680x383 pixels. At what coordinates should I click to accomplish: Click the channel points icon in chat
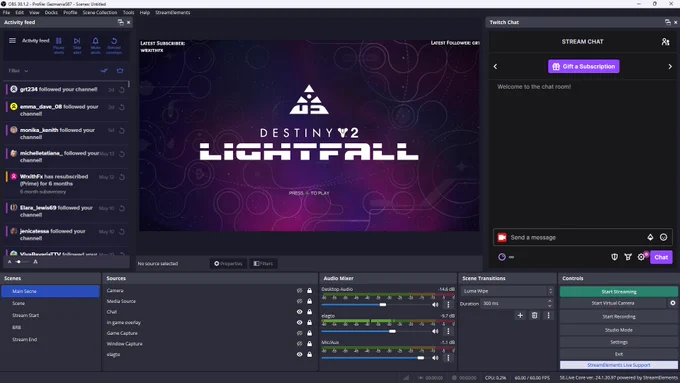[502, 257]
